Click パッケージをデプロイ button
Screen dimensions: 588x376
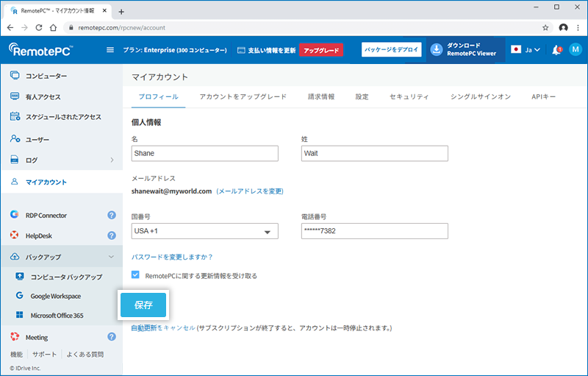[x=392, y=49]
